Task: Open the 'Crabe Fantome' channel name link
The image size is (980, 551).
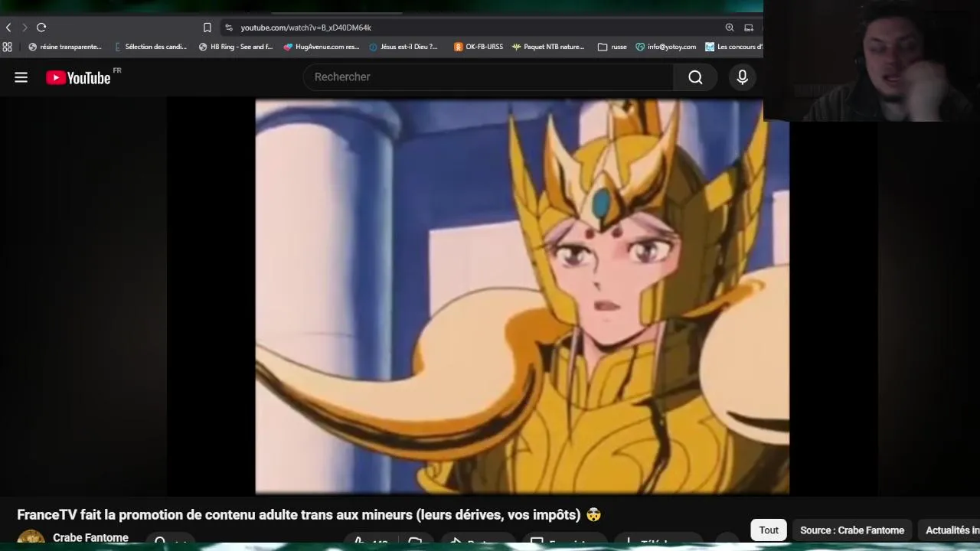Action: point(90,538)
